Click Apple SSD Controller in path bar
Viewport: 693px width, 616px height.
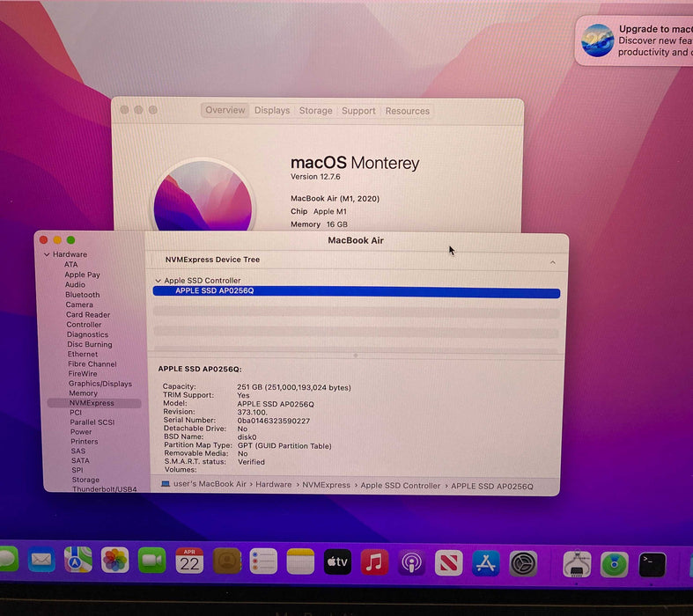401,485
